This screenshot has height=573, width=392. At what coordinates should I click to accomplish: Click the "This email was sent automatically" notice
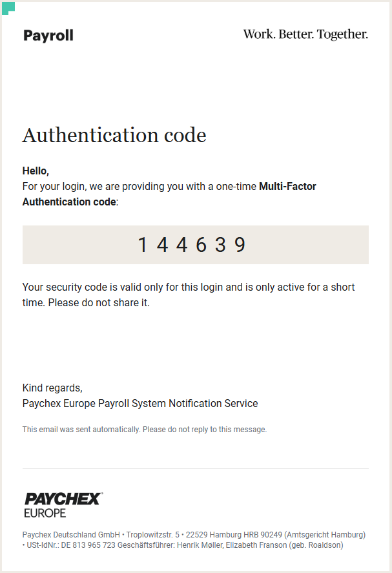[144, 430]
